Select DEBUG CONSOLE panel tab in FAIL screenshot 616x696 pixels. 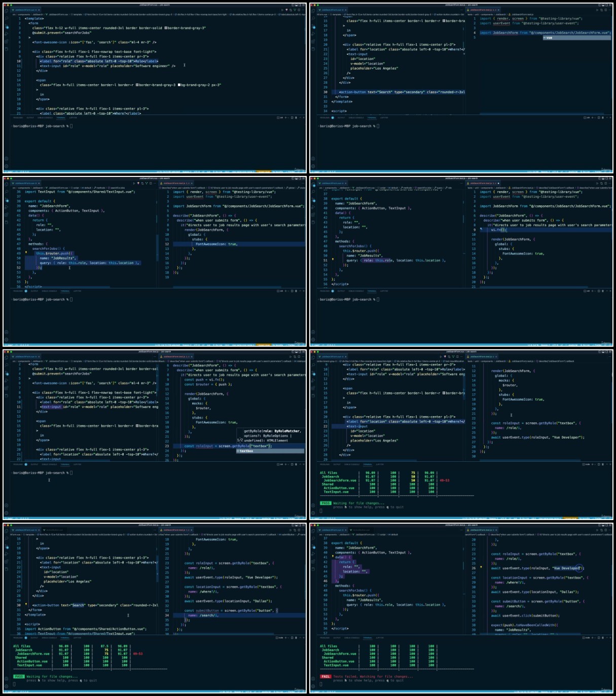pos(352,638)
